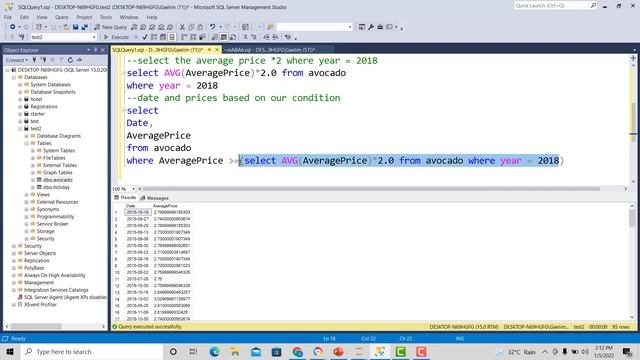Viewport: 640px width, 360px height.
Task: Open the test2 database selector dropdown
Action: point(94,37)
